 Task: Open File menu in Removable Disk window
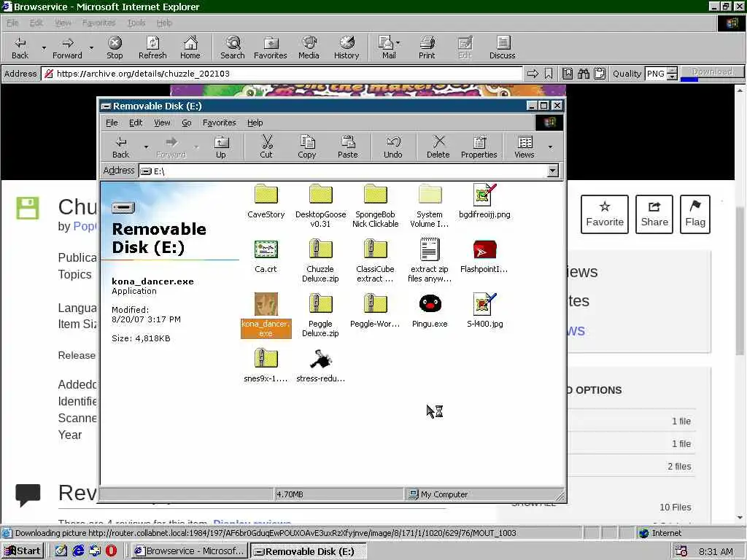112,122
